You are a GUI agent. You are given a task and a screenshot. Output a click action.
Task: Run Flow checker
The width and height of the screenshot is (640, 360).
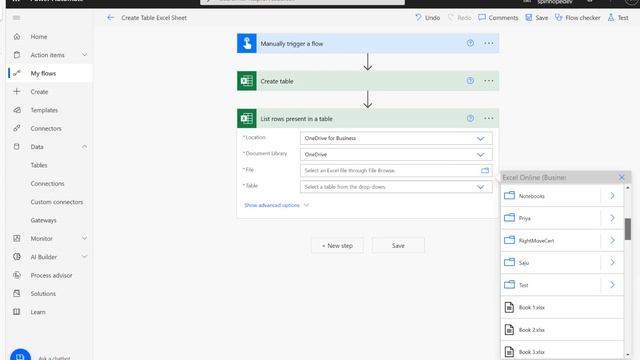point(578,18)
